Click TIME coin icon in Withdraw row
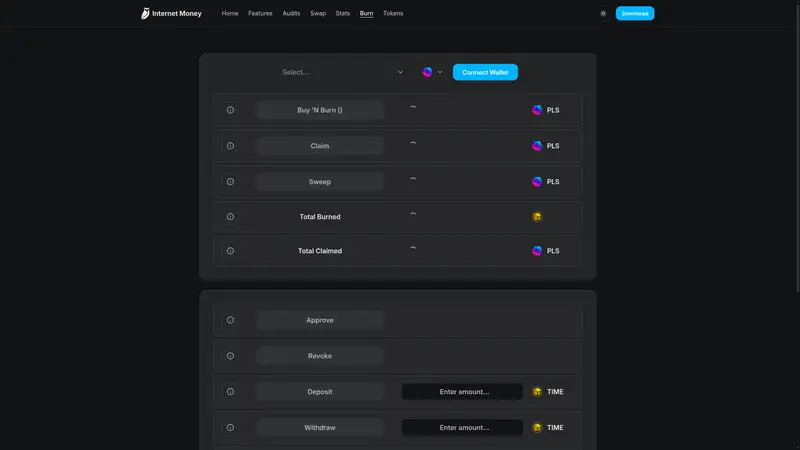This screenshot has width=800, height=450. tap(537, 428)
